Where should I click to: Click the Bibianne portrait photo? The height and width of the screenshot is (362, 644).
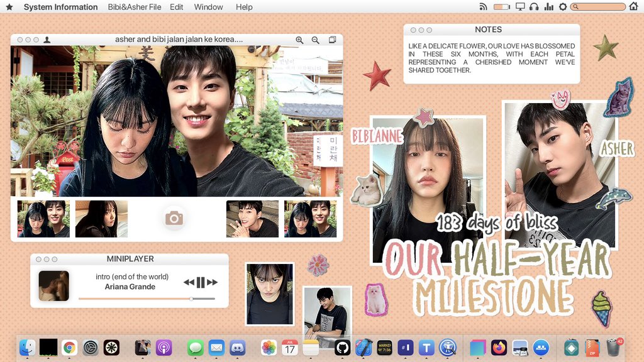coord(428,190)
